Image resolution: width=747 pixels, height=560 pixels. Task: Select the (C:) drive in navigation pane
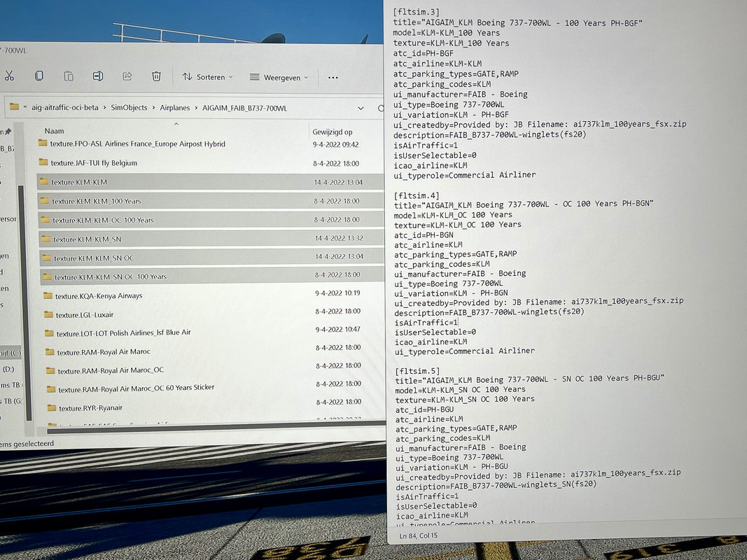click(x=11, y=353)
